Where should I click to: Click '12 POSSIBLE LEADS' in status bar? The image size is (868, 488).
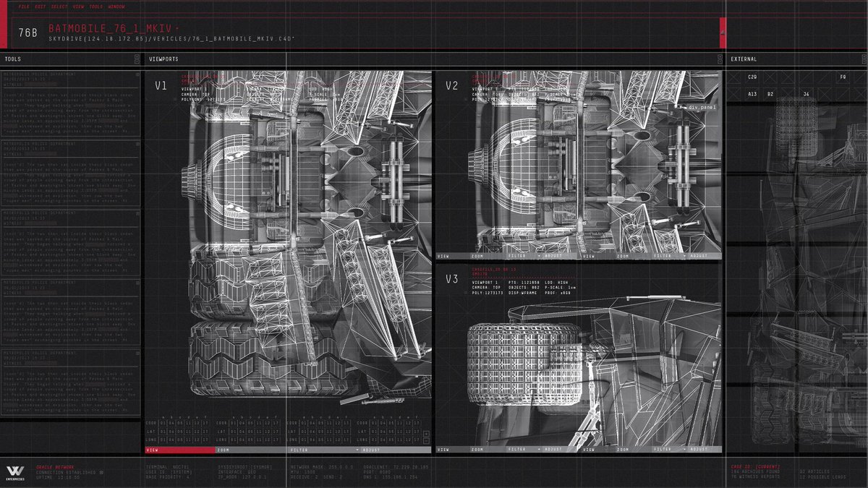pos(822,477)
